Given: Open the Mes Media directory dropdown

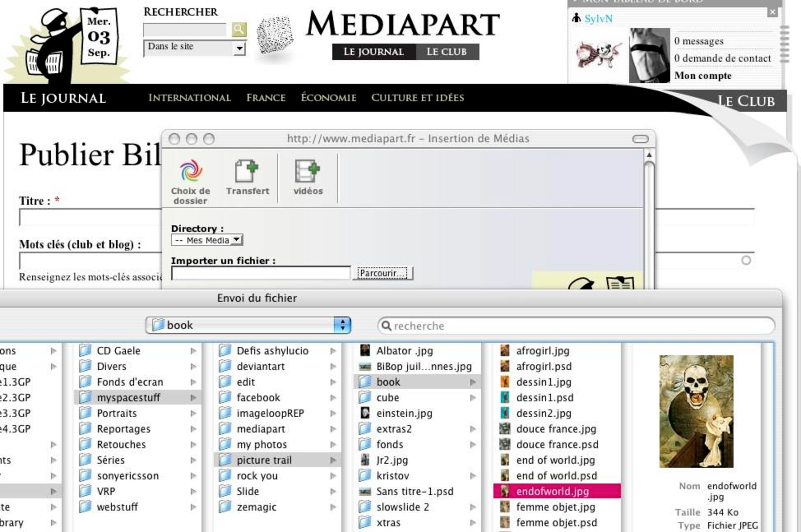Looking at the screenshot, I should point(207,240).
